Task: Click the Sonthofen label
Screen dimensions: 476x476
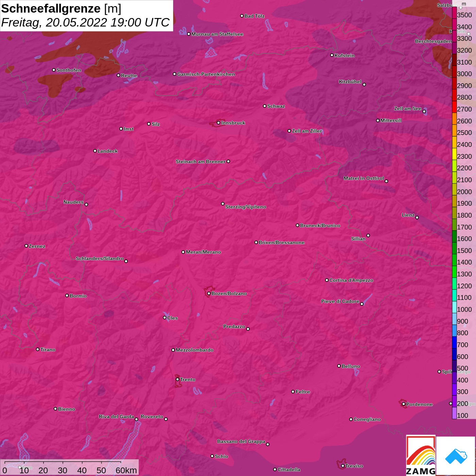Action: coord(69,70)
